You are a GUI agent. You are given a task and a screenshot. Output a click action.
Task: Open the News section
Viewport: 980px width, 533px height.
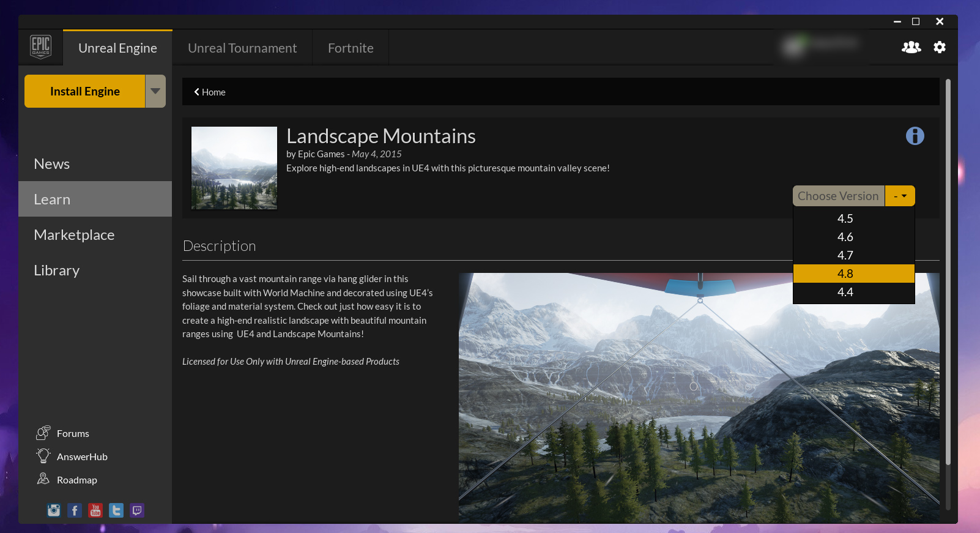pos(95,163)
